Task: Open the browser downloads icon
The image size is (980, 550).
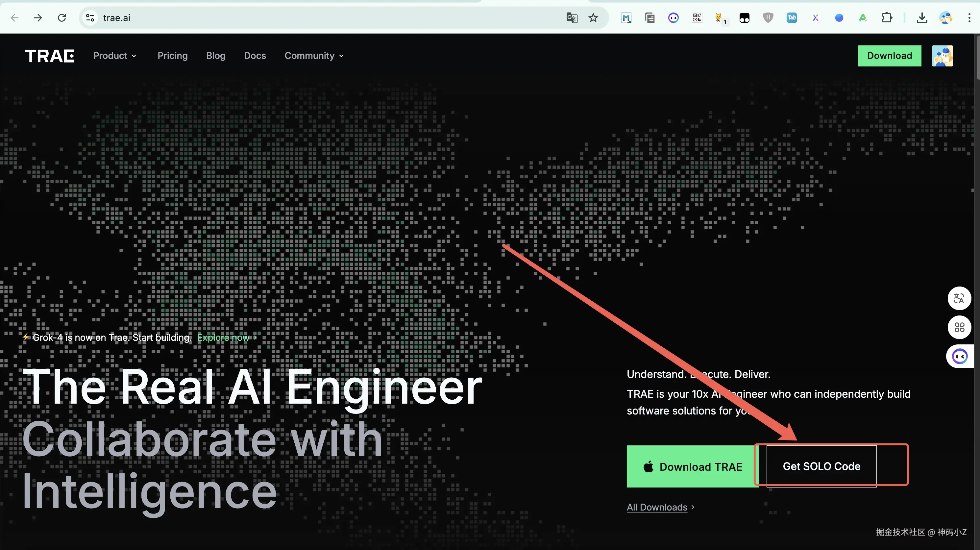Action: tap(922, 18)
